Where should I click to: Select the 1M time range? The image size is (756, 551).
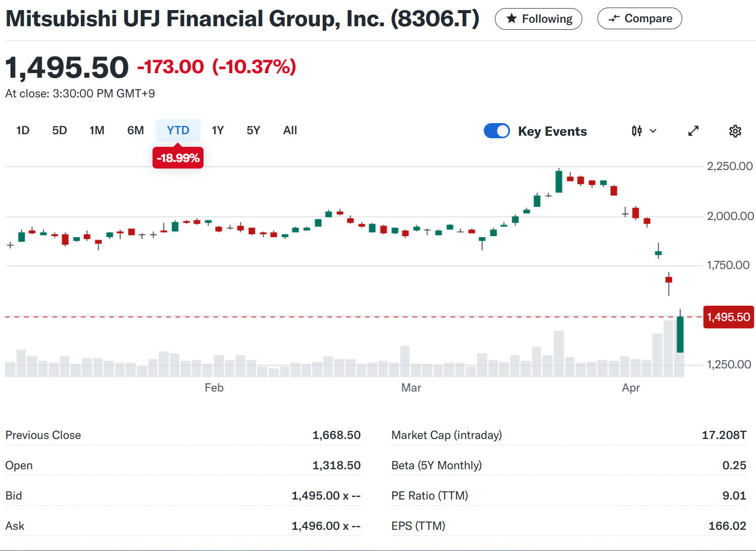97,130
